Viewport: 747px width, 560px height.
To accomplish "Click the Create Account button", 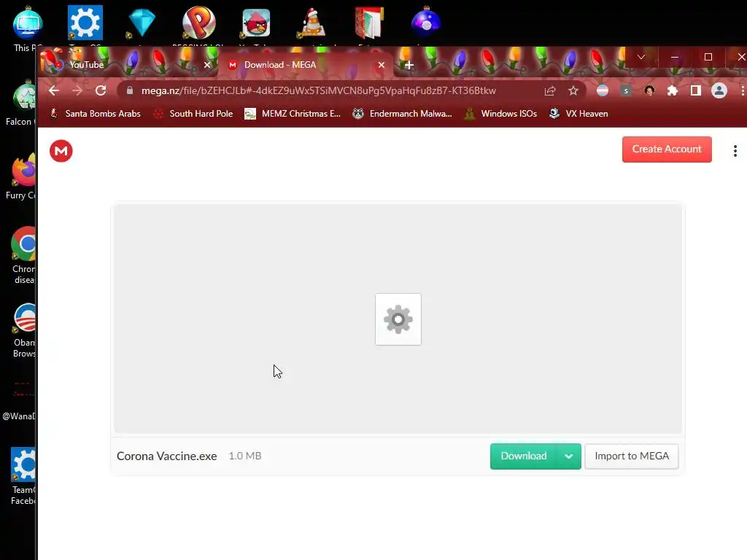I will (x=667, y=149).
